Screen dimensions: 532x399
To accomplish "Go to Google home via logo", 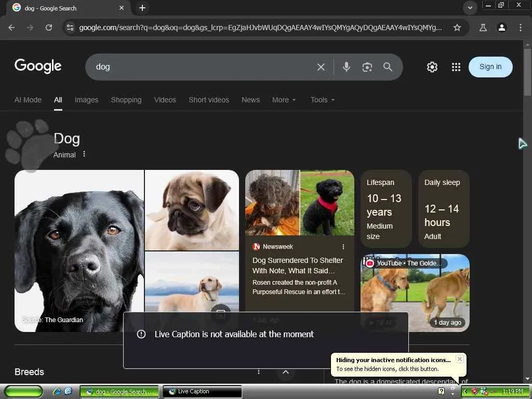I will (x=38, y=66).
